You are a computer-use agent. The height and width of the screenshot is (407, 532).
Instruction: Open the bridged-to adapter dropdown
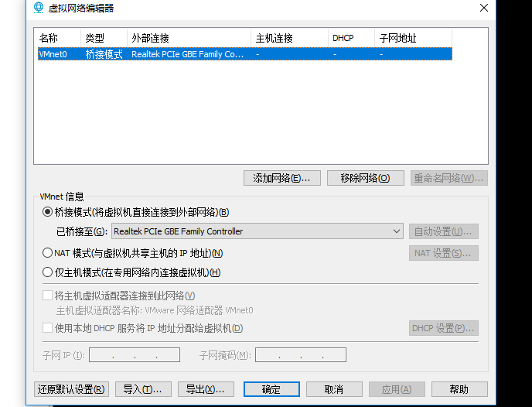point(257,231)
